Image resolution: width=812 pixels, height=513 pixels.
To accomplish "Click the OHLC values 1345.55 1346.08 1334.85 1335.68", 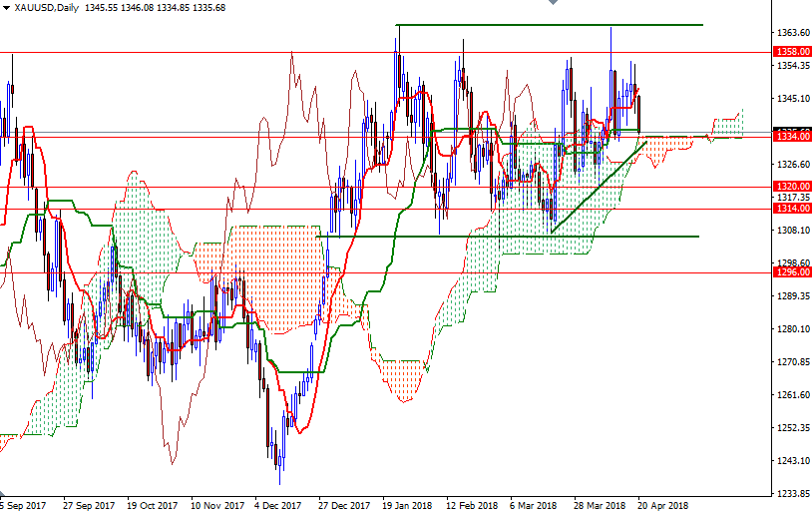I will (x=155, y=8).
